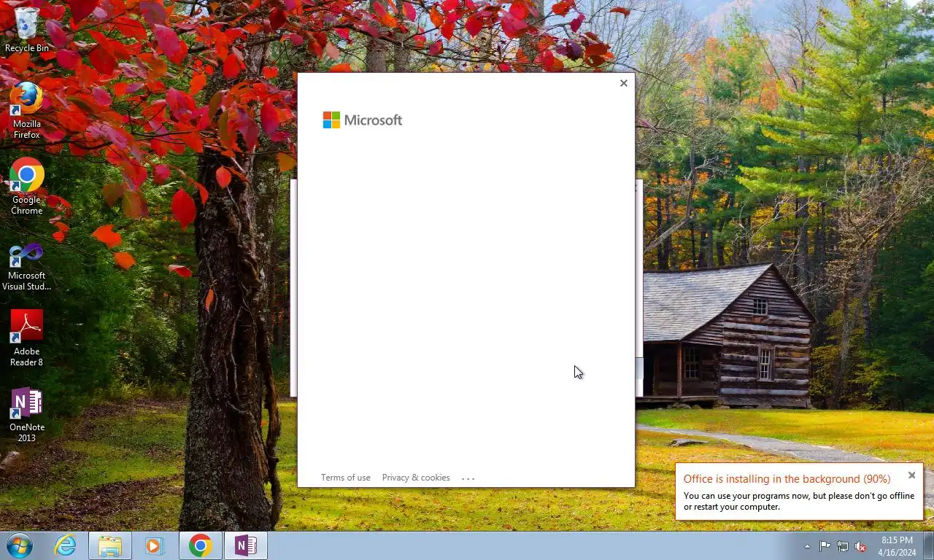This screenshot has height=560, width=934.
Task: Open the network status tray icon
Action: (843, 546)
